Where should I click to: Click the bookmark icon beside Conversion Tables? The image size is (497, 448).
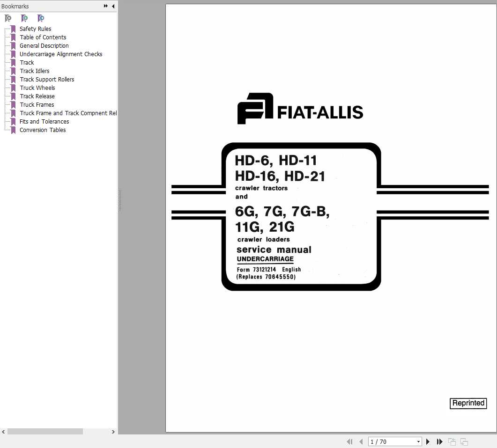tap(13, 130)
